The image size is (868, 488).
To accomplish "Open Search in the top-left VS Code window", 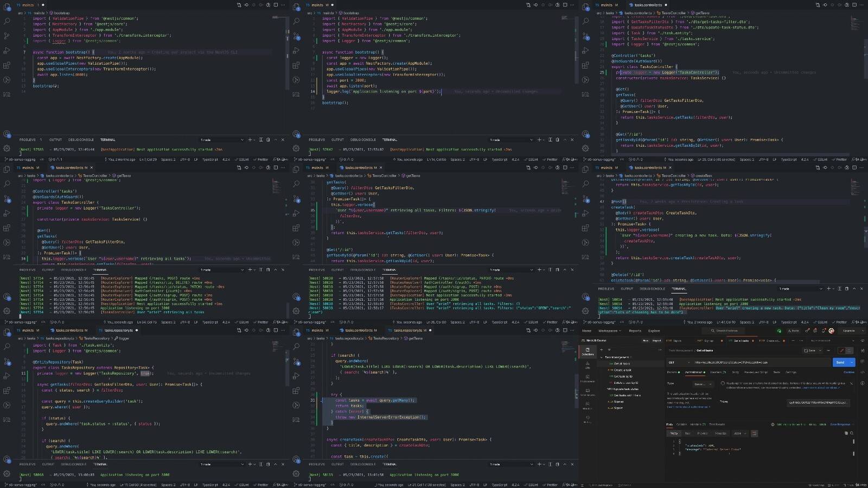I will [7, 21].
